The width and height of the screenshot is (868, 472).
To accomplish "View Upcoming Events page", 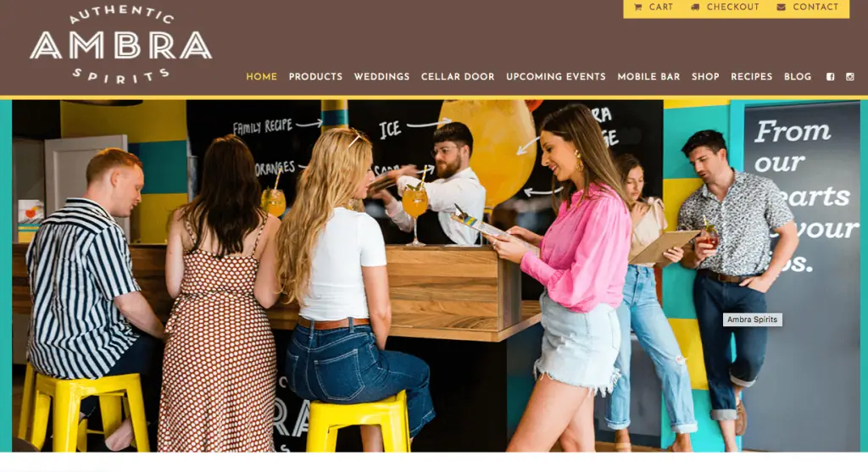I will coord(556,77).
